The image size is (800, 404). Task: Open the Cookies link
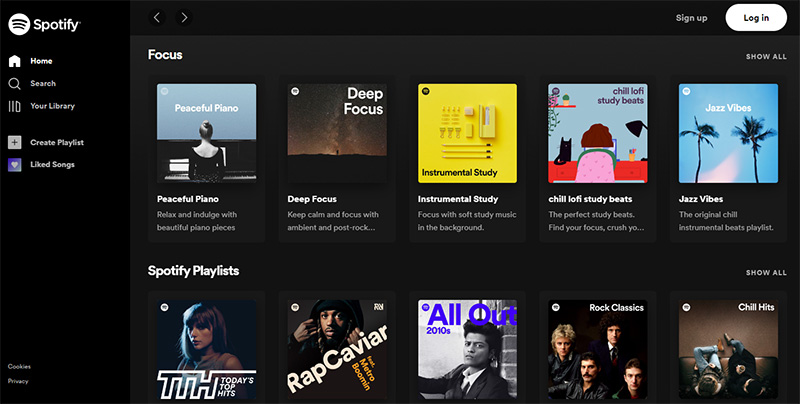(x=19, y=366)
